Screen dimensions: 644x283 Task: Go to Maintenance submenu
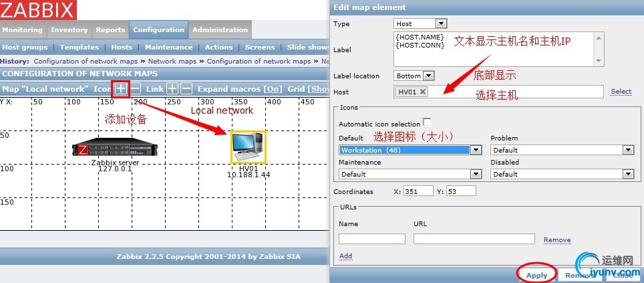click(168, 47)
